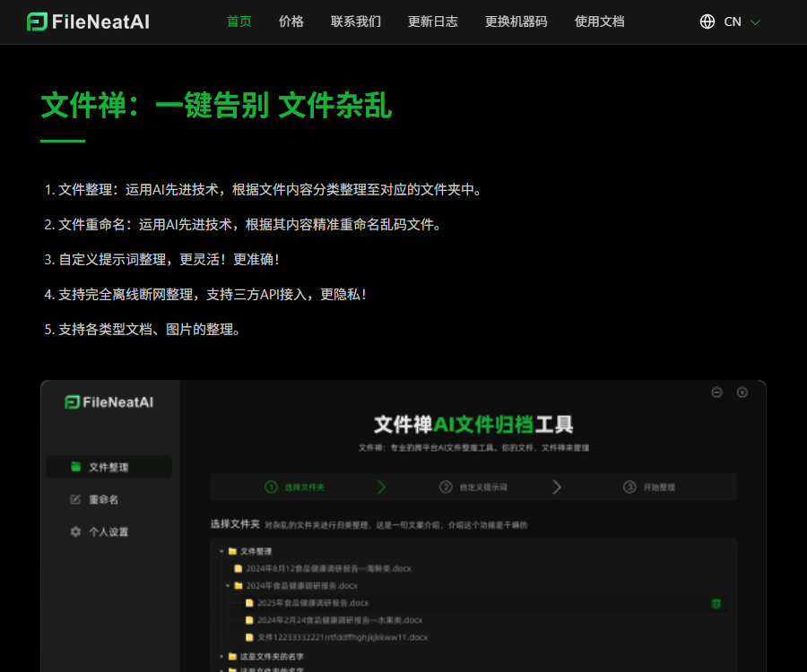Click 文件重命名 feature description line
Screen dimensions: 807x672
(243, 225)
